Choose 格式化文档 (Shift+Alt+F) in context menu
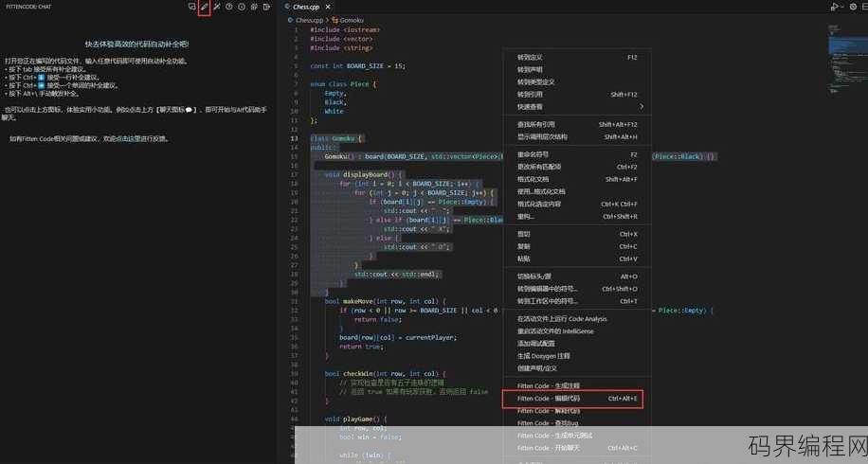This screenshot has width=868, height=464. (577, 179)
